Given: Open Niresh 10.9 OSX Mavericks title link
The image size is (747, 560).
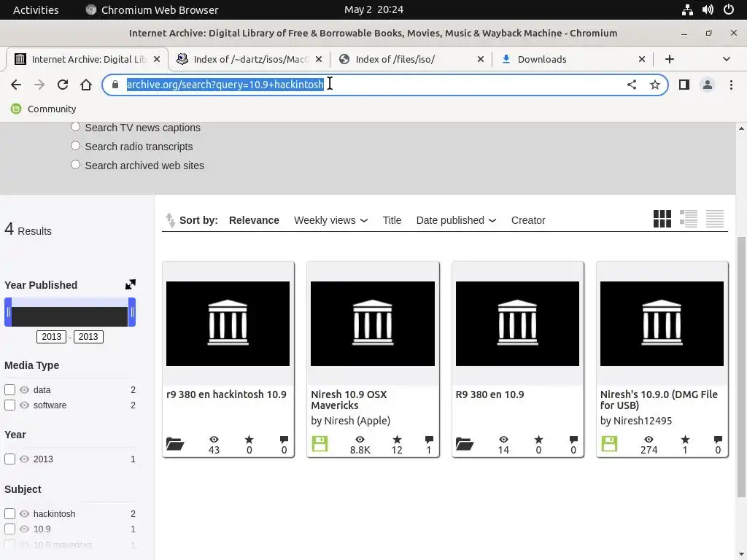Looking at the screenshot, I should 349,400.
